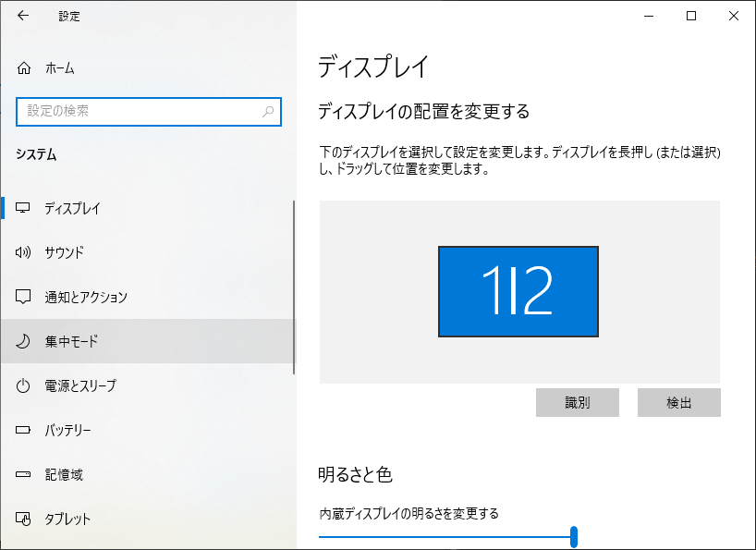Screen dimensions: 756x550
Task: Open バッテリー settings
Action: (x=147, y=430)
